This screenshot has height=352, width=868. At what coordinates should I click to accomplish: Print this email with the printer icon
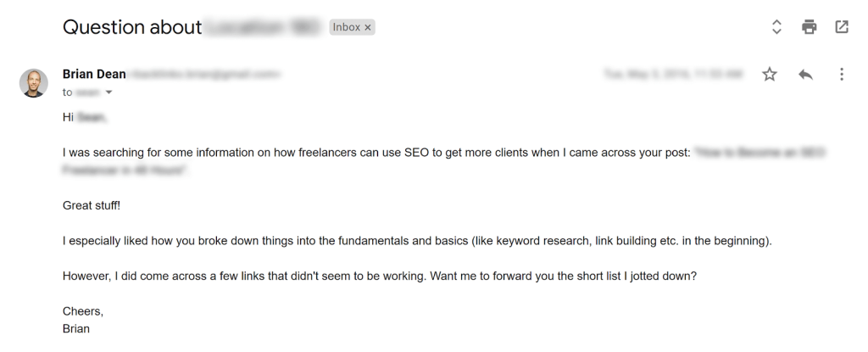[810, 27]
